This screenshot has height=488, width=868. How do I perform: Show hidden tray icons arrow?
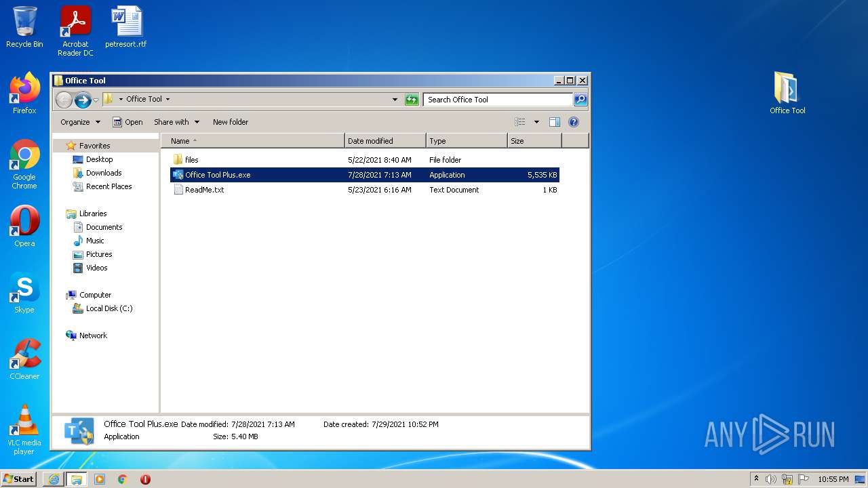756,479
